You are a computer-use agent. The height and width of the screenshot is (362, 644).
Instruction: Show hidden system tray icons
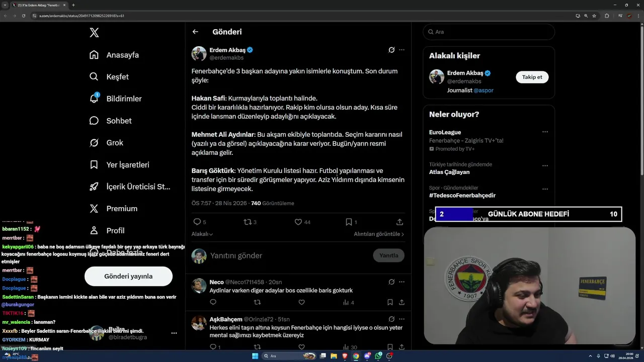click(x=591, y=356)
